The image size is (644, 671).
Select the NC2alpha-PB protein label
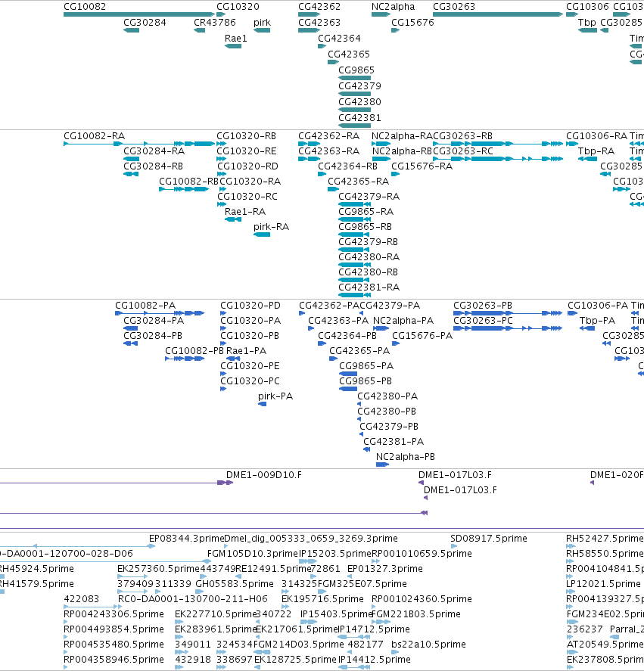[x=406, y=457]
